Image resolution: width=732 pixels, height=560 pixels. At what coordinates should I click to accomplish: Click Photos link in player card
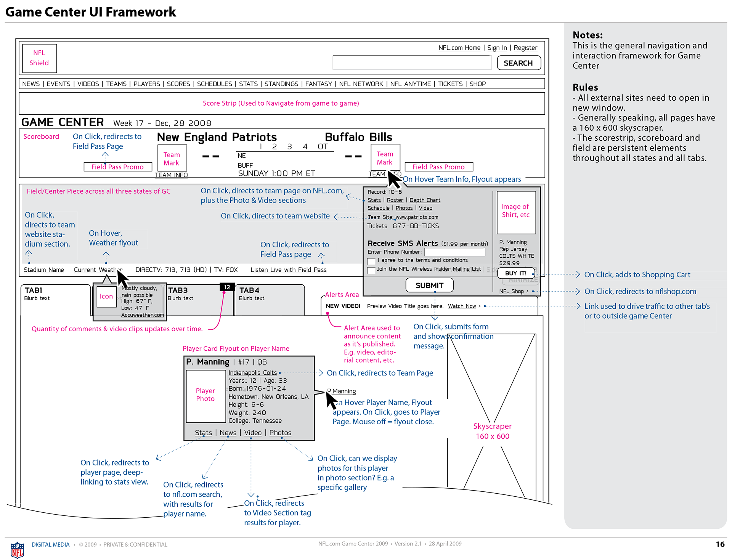tap(280, 433)
